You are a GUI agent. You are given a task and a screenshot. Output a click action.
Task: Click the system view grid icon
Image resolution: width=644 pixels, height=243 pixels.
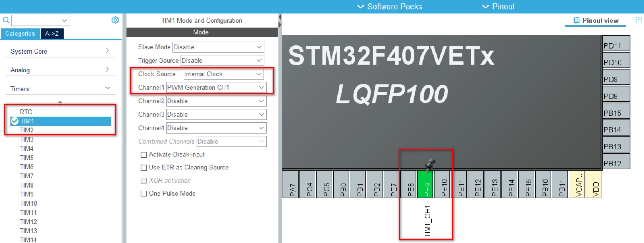(639, 20)
